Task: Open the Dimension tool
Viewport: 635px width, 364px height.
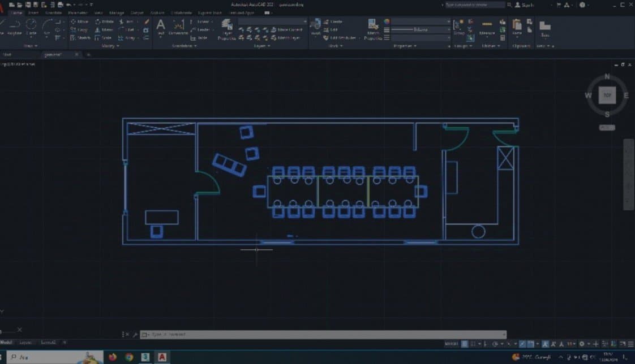Action: (x=178, y=27)
